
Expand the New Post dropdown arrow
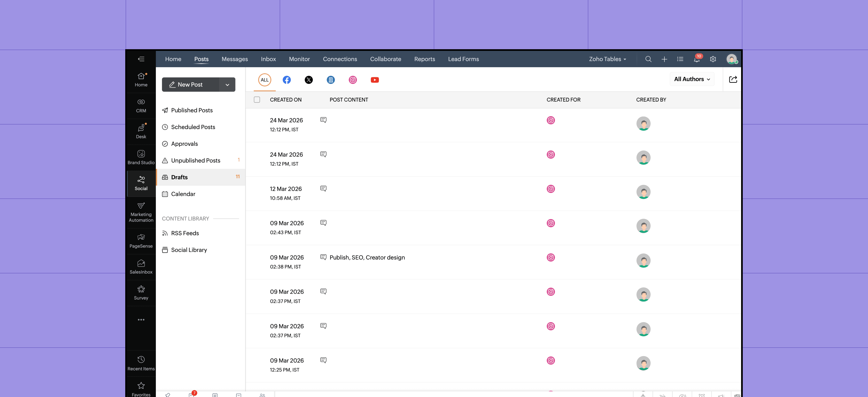227,85
